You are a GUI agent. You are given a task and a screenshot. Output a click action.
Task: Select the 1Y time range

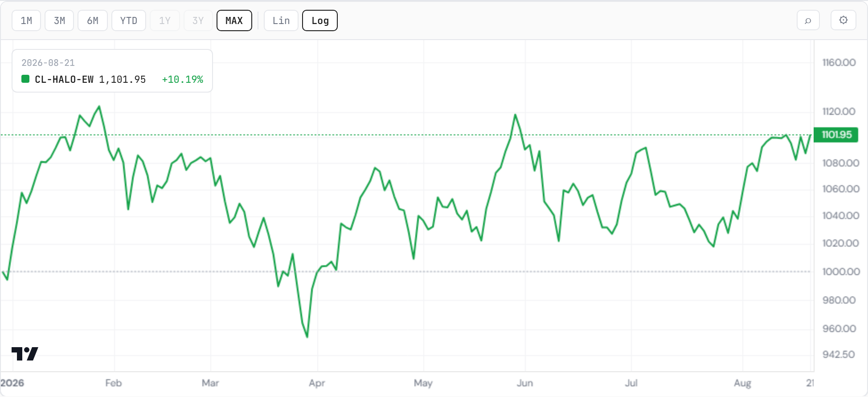tap(165, 20)
